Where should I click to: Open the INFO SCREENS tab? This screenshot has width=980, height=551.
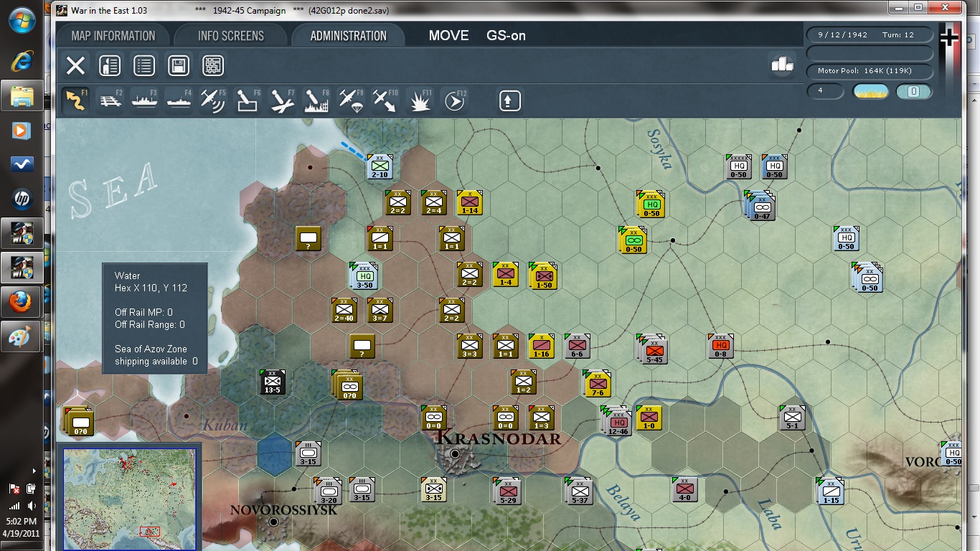[231, 36]
